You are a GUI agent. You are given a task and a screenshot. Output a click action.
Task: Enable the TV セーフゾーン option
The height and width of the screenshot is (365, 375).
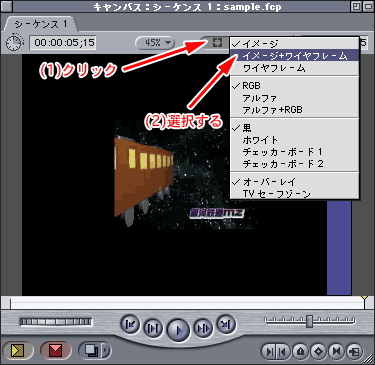(294, 194)
